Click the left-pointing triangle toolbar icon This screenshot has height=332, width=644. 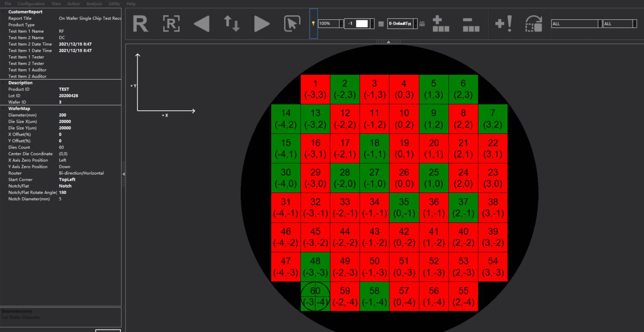click(202, 24)
